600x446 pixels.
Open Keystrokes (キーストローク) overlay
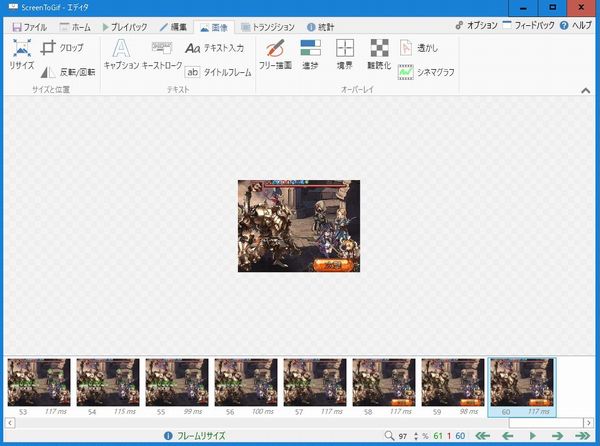point(162,54)
